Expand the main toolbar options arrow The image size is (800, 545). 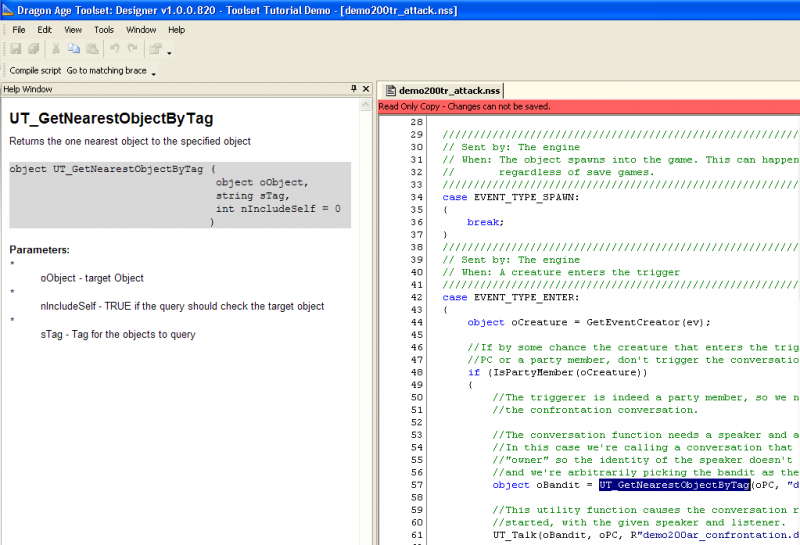[169, 53]
